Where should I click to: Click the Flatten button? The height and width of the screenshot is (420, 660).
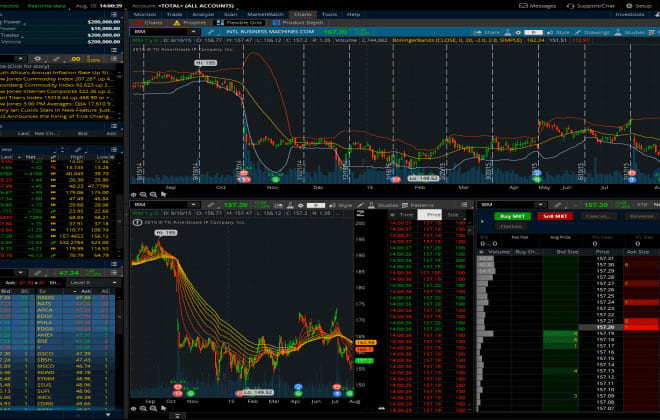point(511,226)
